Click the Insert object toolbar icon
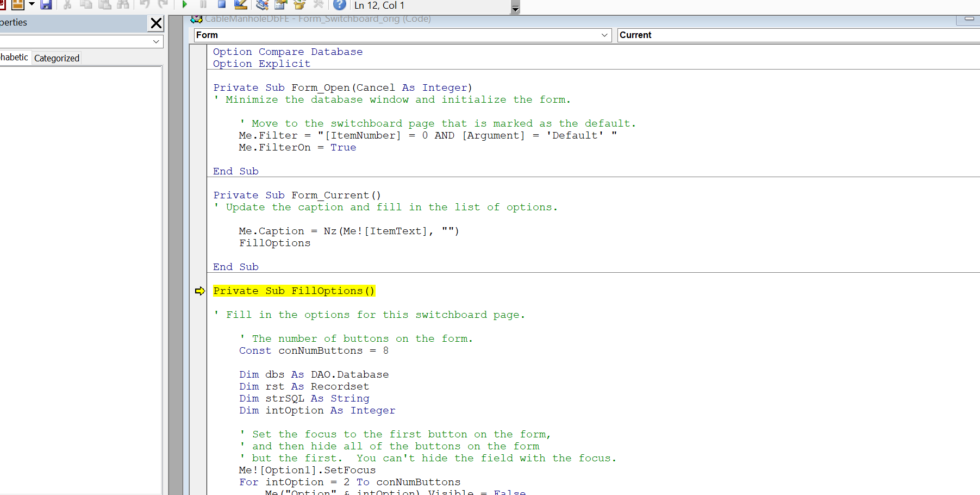980x495 pixels. coord(18,4)
